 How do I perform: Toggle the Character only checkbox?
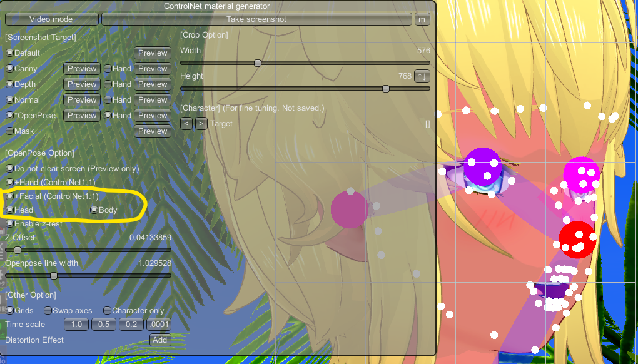[x=107, y=311]
